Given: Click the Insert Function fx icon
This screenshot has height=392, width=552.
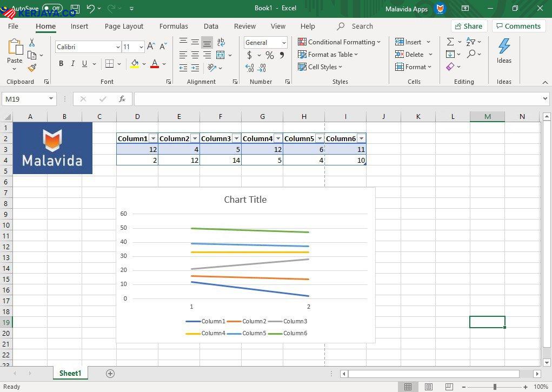Looking at the screenshot, I should [x=122, y=99].
